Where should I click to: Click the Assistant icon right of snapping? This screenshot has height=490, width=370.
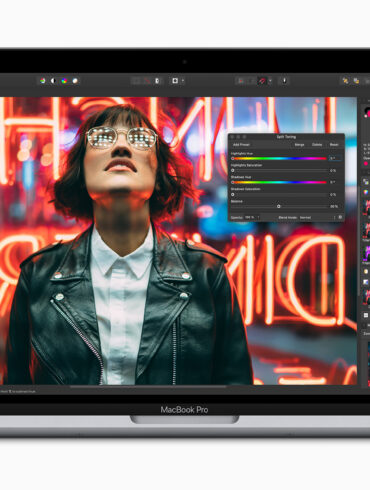tap(284, 81)
